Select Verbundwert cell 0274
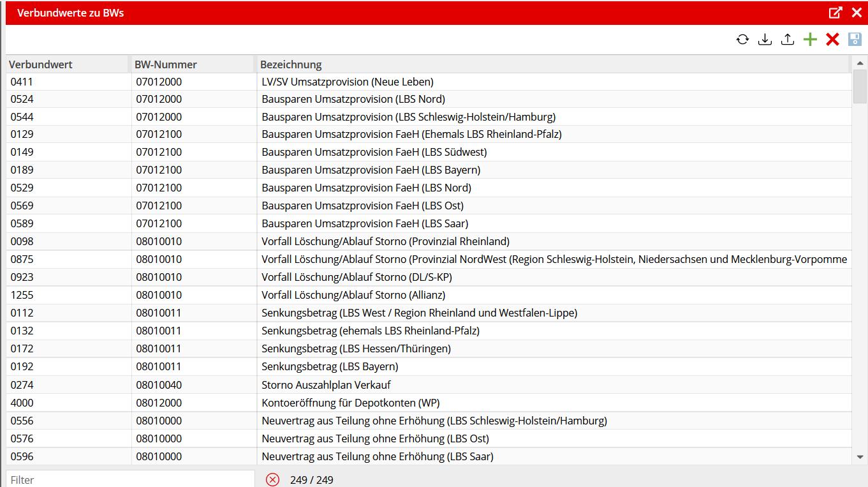Image resolution: width=868 pixels, height=487 pixels. click(69, 385)
